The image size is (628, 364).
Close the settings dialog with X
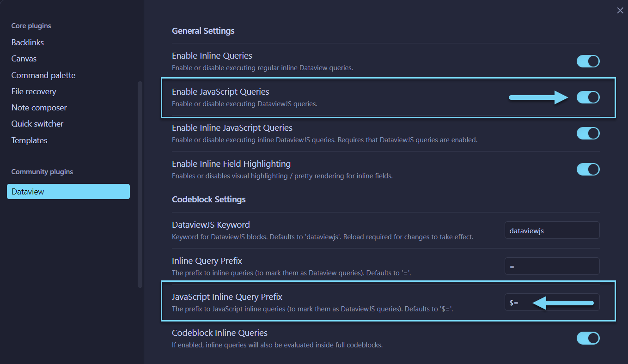620,11
